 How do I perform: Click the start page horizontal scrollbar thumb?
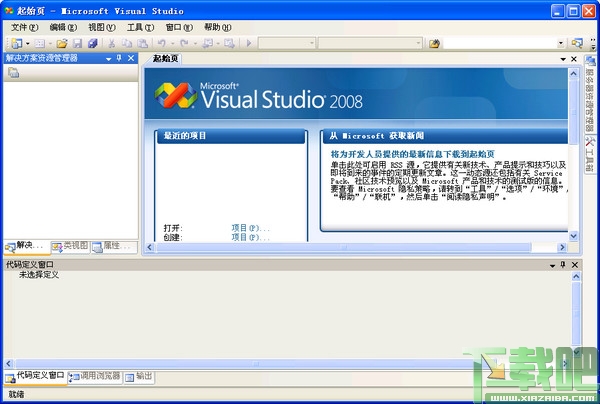[x=344, y=248]
